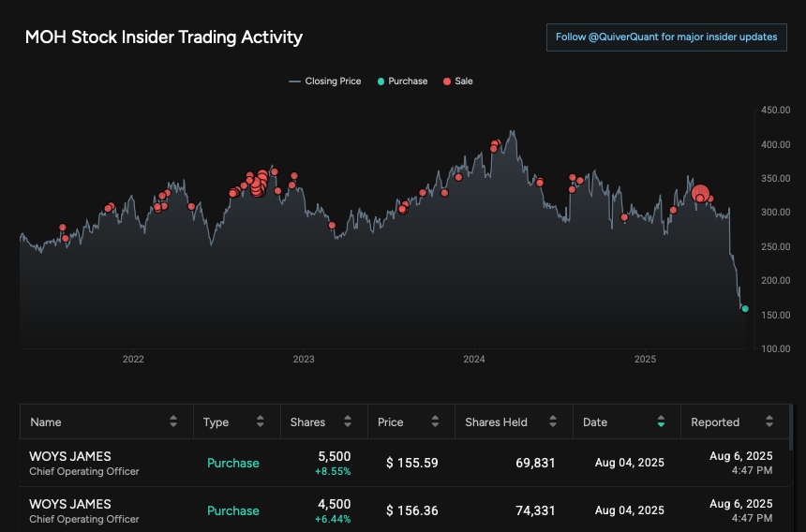The height and width of the screenshot is (532, 806).
Task: Toggle Purchase legend entry
Action: [x=402, y=81]
